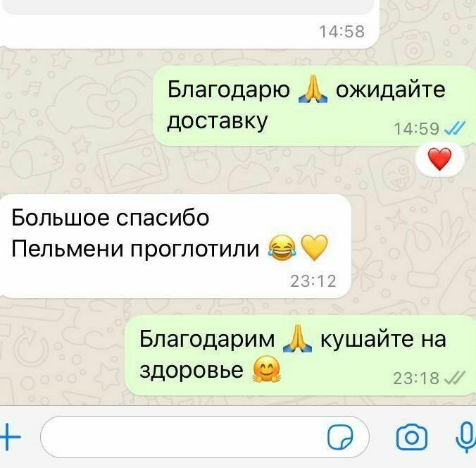476x468 pixels.
Task: Tap the hugging face emoji
Action: pyautogui.click(x=266, y=369)
